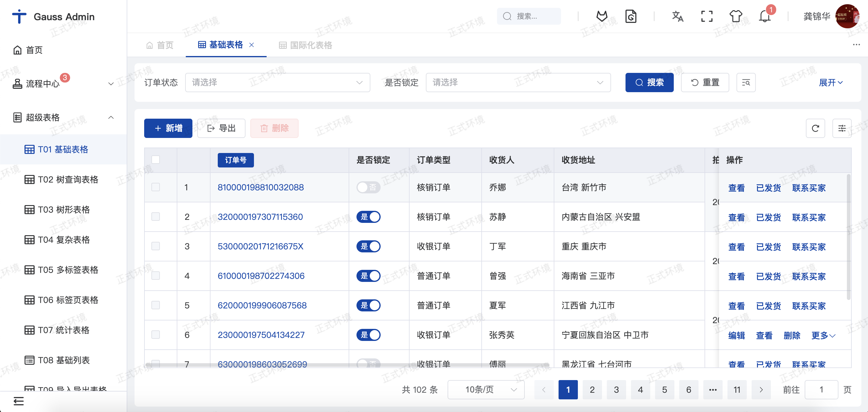Open the 10条/页 page size selector
868x412 pixels.
pyautogui.click(x=486, y=389)
